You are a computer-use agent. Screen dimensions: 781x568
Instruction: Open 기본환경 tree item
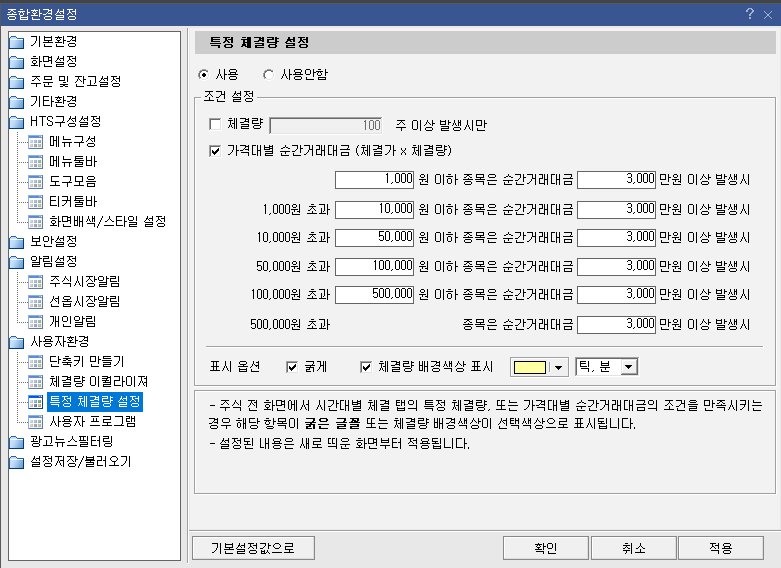(53, 41)
